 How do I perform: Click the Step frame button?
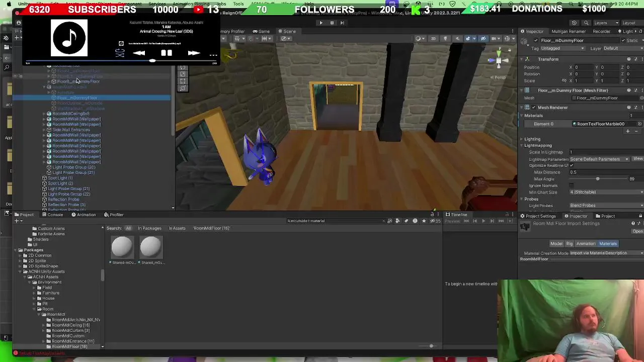point(342,23)
